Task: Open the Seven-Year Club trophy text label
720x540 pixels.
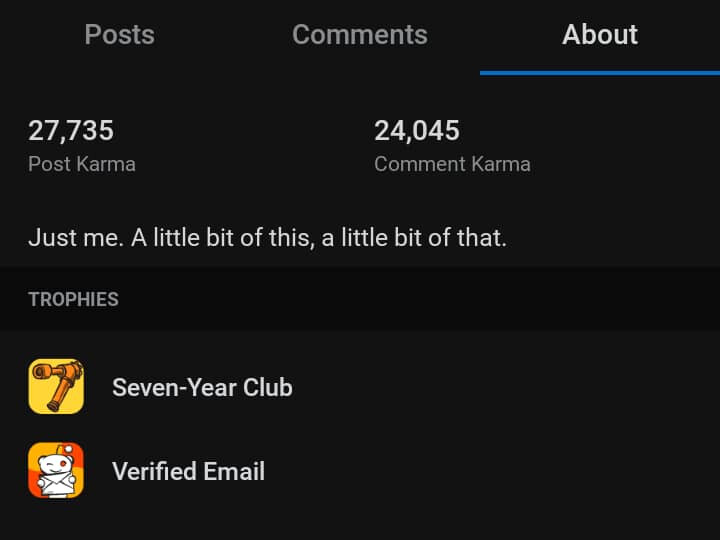Action: coord(202,387)
